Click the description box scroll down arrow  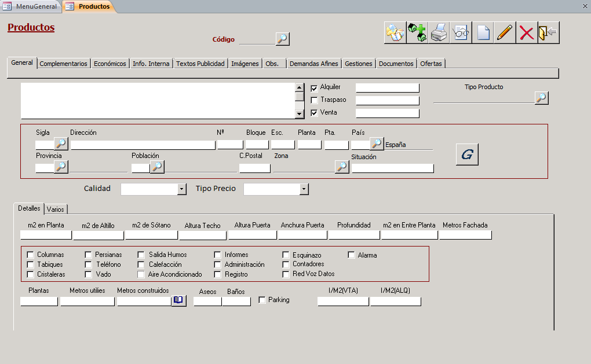(x=300, y=113)
